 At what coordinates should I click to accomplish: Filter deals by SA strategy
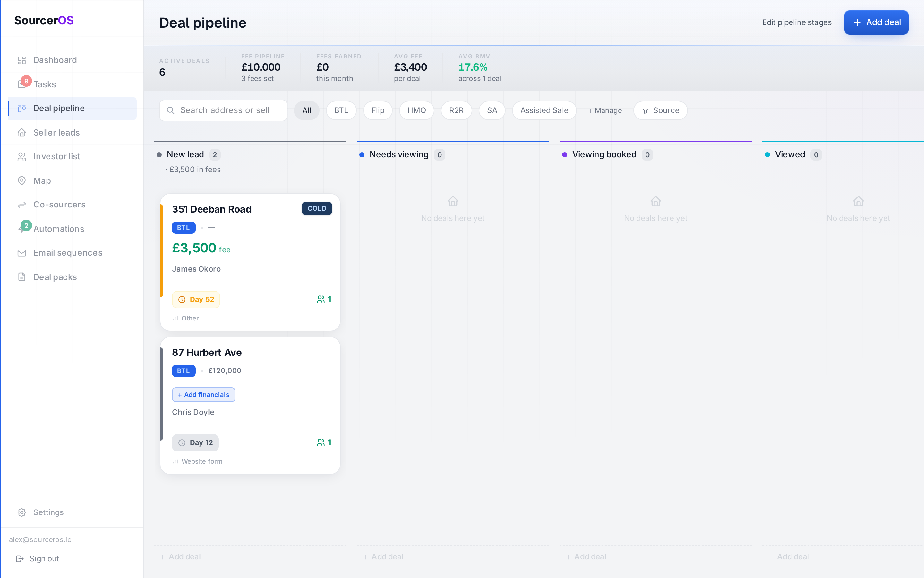(492, 110)
